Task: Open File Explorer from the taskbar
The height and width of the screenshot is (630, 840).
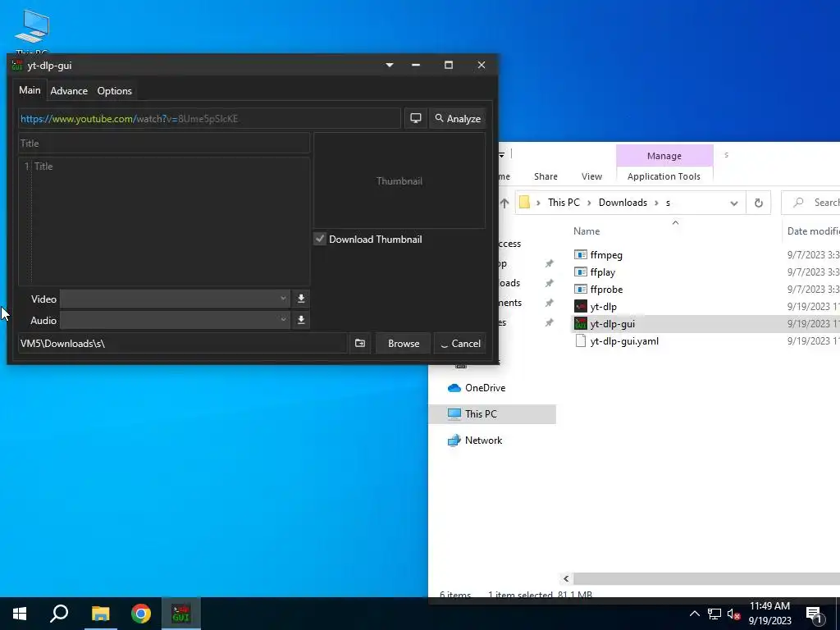Action: click(x=100, y=614)
